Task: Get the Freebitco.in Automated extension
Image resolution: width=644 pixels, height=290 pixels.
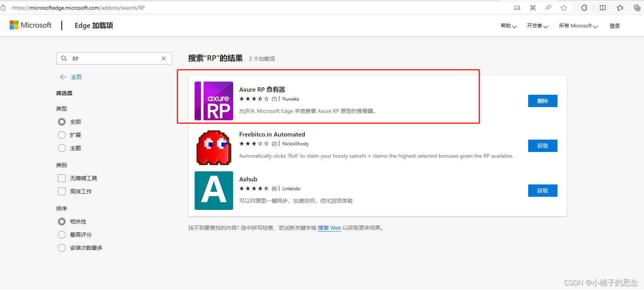Action: 542,146
